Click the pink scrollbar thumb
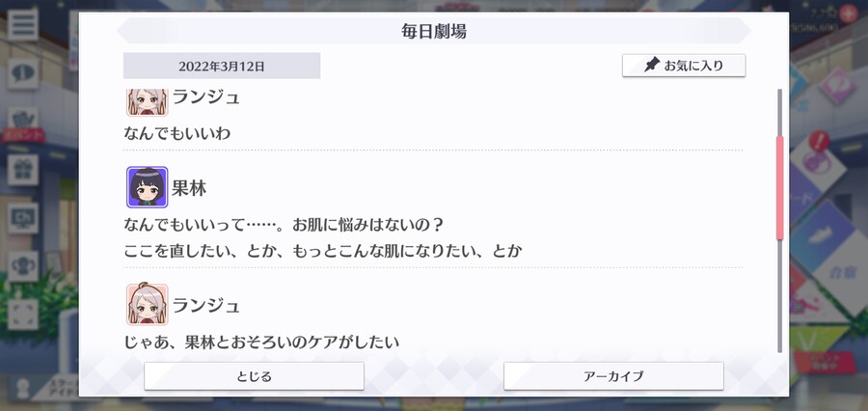The width and height of the screenshot is (868, 411). coord(780,188)
